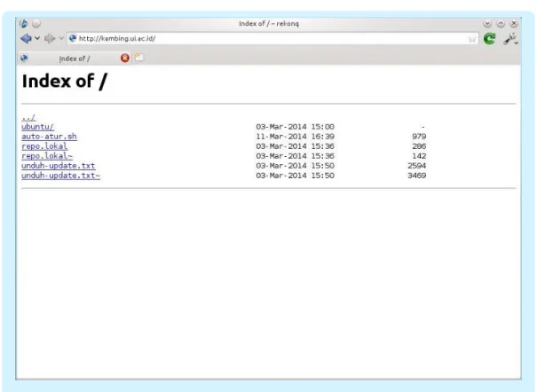The width and height of the screenshot is (537, 392).
Task: Click the window title "Index of / – rekonq"
Action: tap(269, 24)
